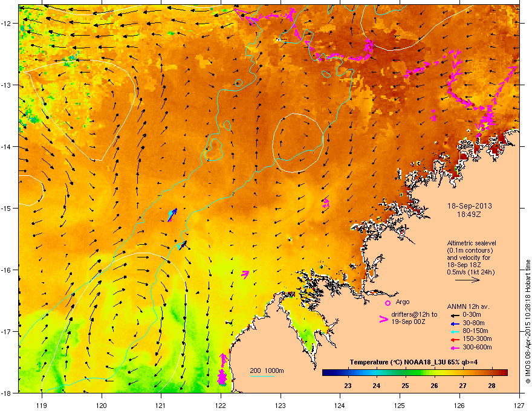Click the green section of colorbar near 25
The width and height of the screenshot is (532, 411).
coord(406,373)
